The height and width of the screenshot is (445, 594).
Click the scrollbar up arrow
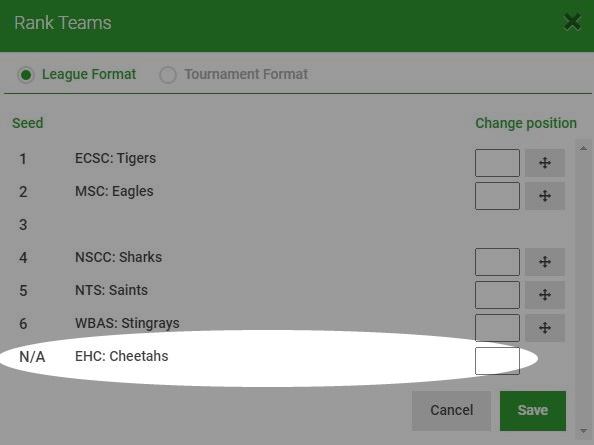(583, 148)
